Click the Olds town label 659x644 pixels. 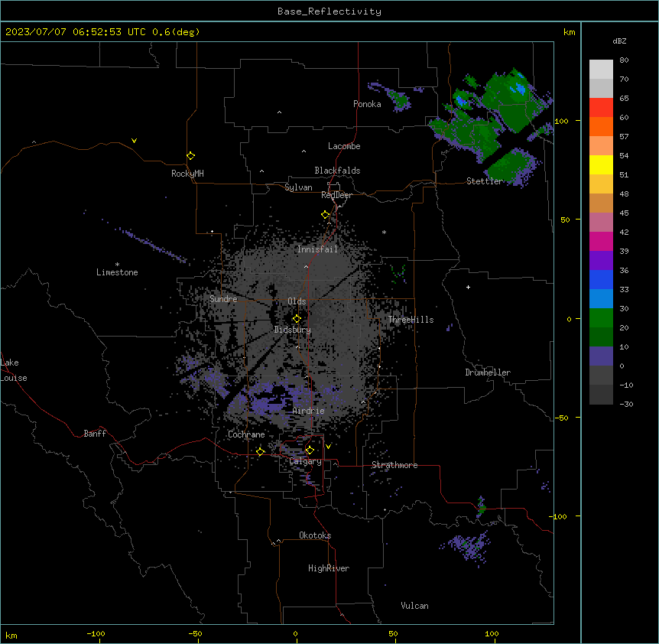[297, 301]
